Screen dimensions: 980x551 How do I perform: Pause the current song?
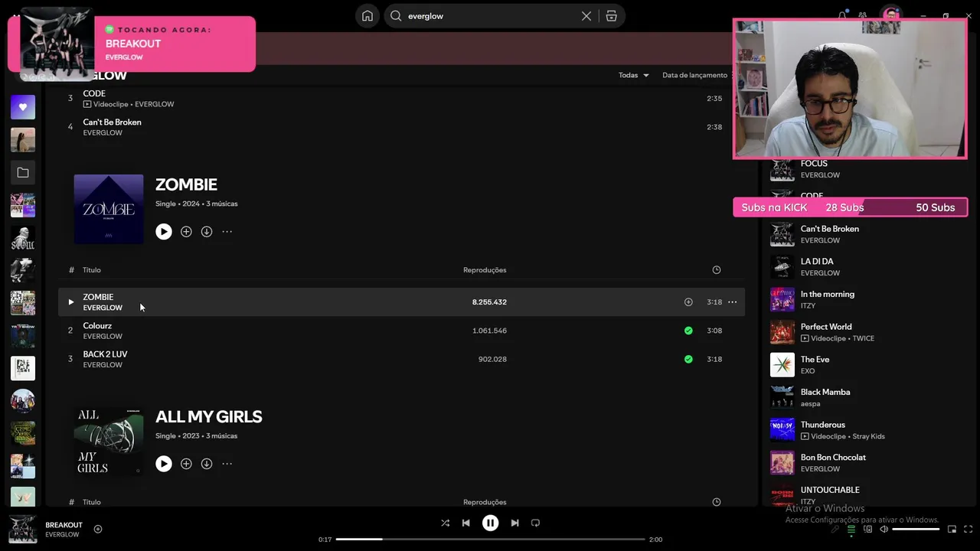[490, 523]
